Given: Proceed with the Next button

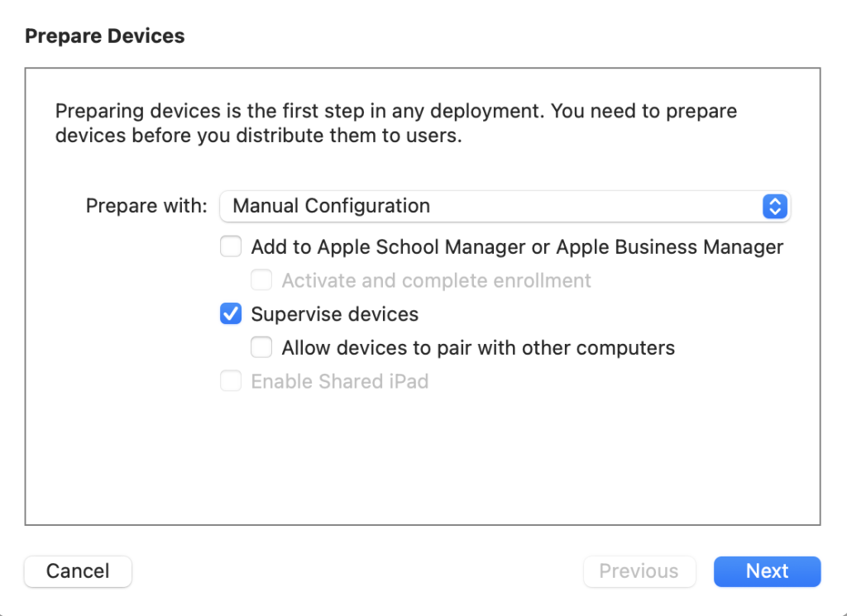Looking at the screenshot, I should click(767, 571).
